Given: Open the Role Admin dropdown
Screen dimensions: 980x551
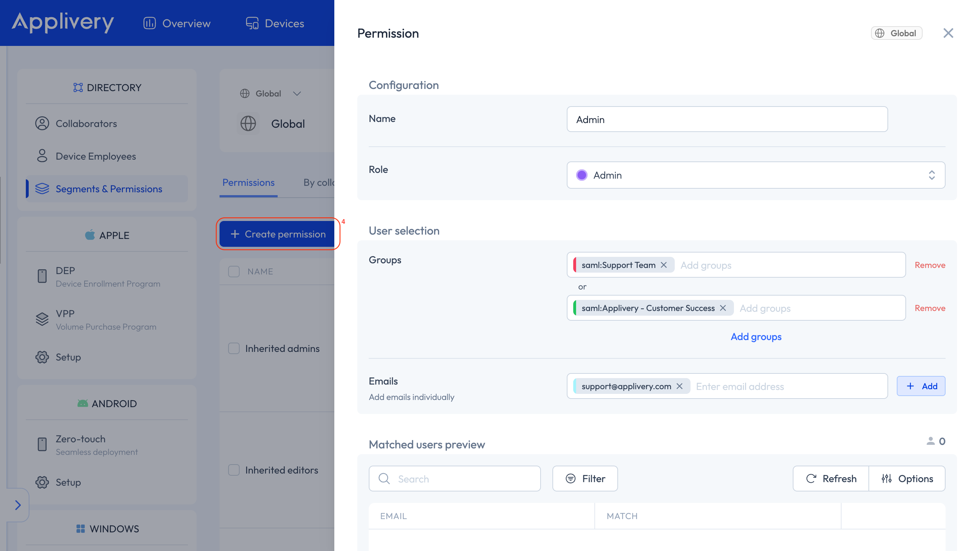Looking at the screenshot, I should 755,175.
